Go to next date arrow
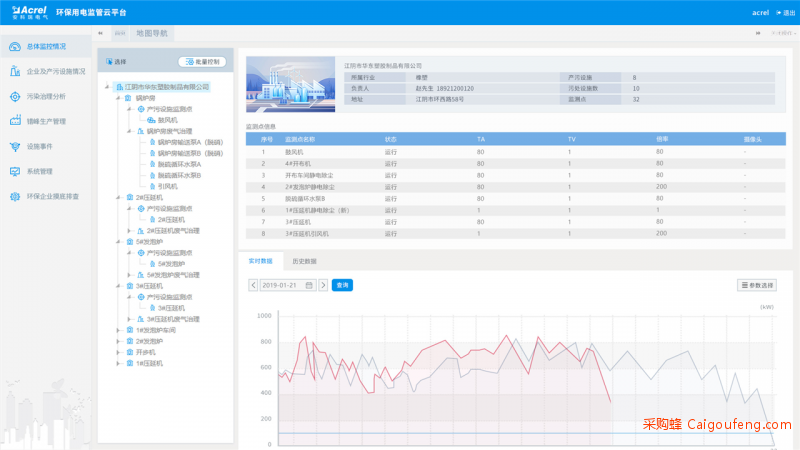The width and height of the screenshot is (800, 450). (x=323, y=285)
